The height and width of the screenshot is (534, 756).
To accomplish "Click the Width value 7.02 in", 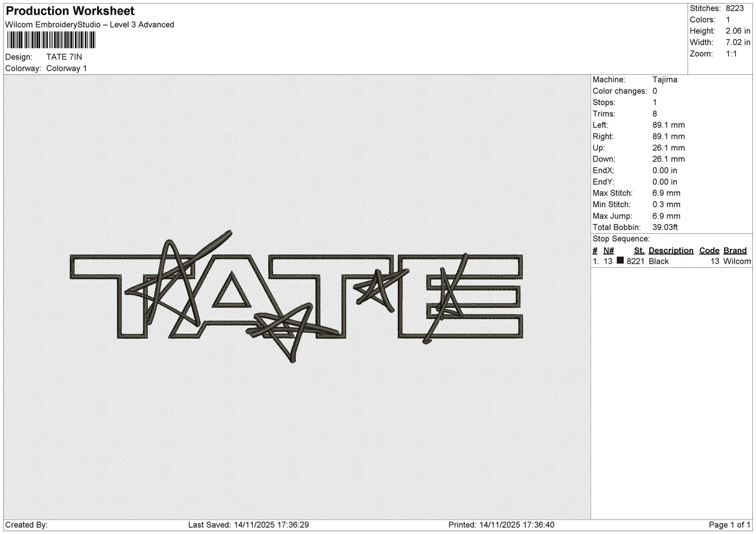I will 738,42.
